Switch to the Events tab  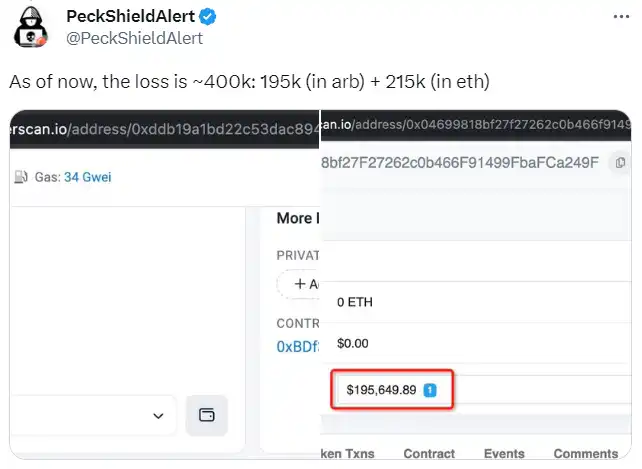[503, 454]
